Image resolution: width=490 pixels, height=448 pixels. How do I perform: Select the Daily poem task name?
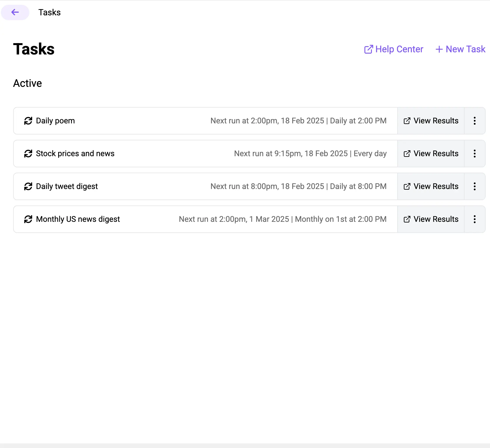(x=55, y=121)
